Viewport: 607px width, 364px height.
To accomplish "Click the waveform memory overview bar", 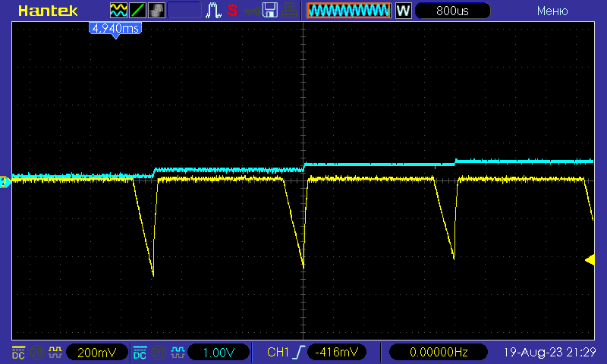I will click(349, 11).
